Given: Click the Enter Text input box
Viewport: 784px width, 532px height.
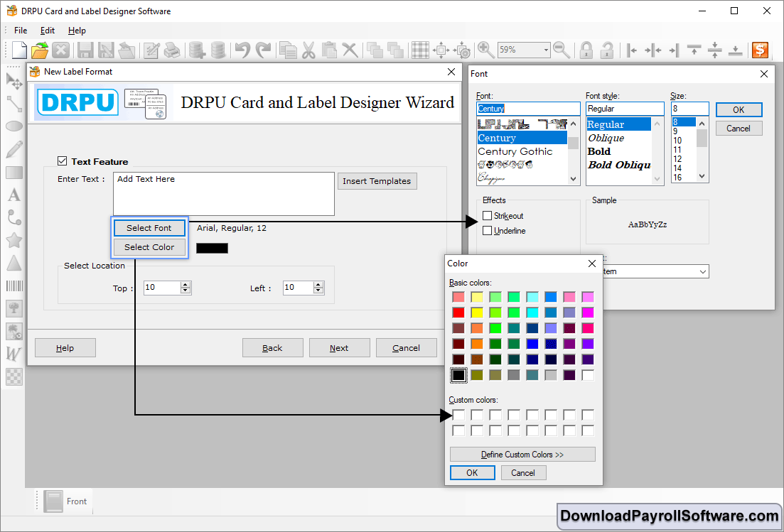Looking at the screenshot, I should [223, 194].
